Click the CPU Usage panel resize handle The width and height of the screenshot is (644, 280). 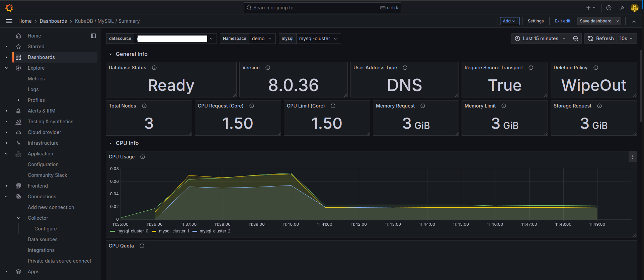point(635,235)
